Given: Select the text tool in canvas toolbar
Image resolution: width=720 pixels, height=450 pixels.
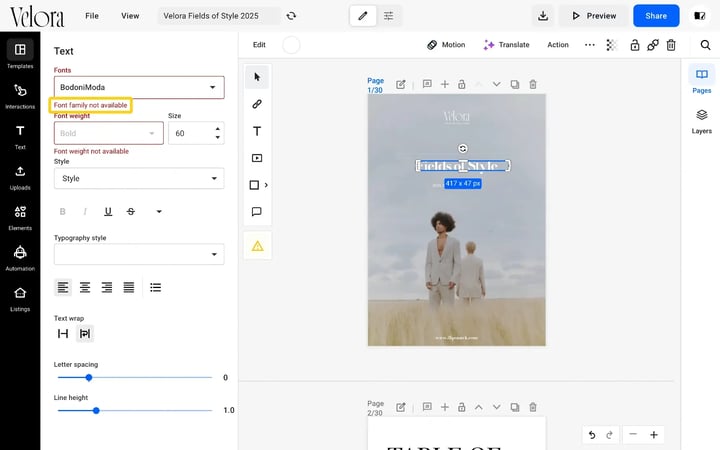Looking at the screenshot, I should [257, 131].
